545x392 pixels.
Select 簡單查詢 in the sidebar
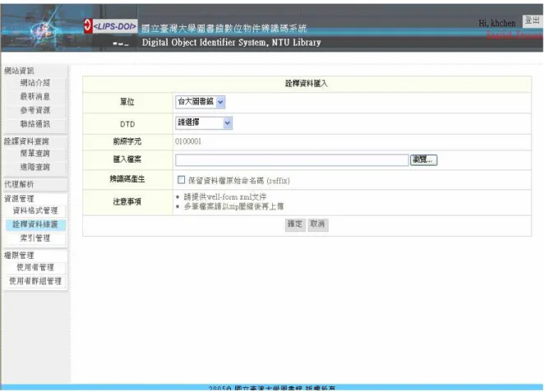(35, 153)
